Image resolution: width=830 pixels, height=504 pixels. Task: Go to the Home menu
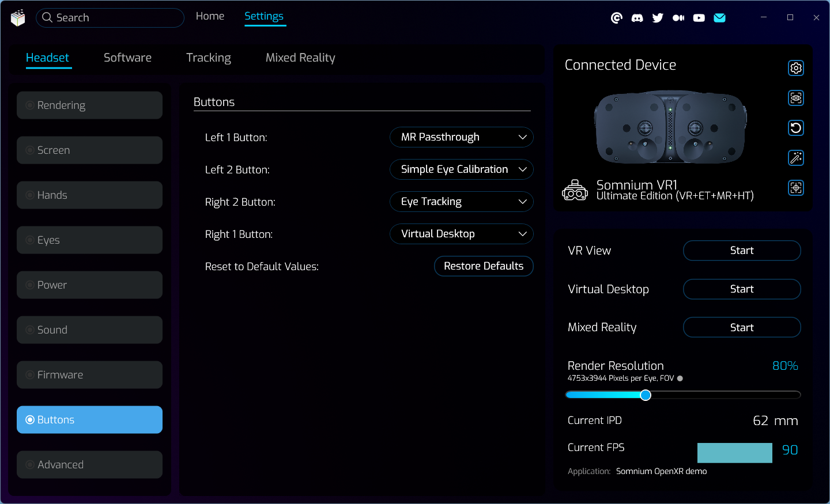pyautogui.click(x=210, y=16)
